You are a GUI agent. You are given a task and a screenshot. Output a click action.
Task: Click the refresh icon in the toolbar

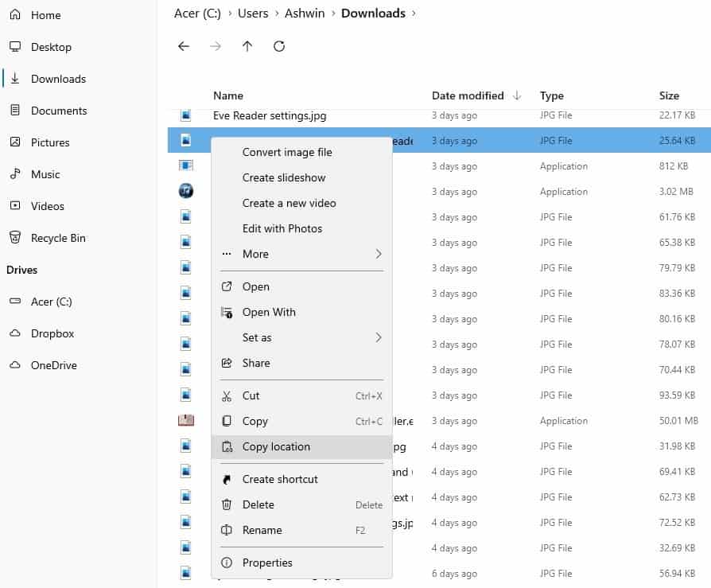tap(278, 46)
